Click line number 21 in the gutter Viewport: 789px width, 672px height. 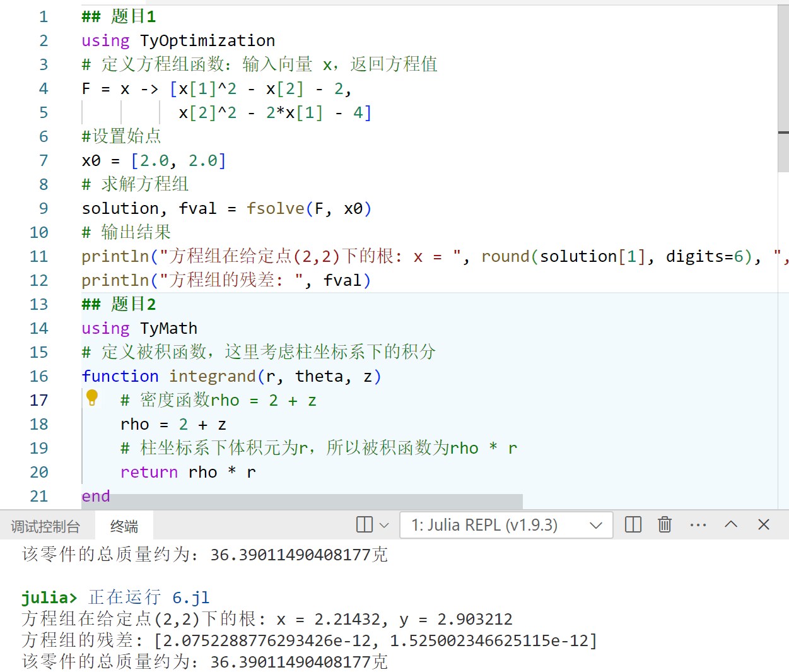39,496
